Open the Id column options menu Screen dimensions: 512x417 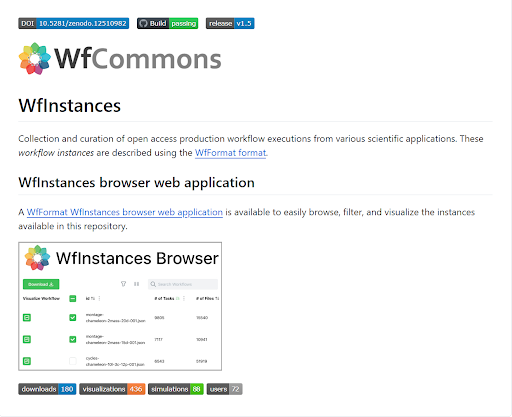[x=99, y=298]
